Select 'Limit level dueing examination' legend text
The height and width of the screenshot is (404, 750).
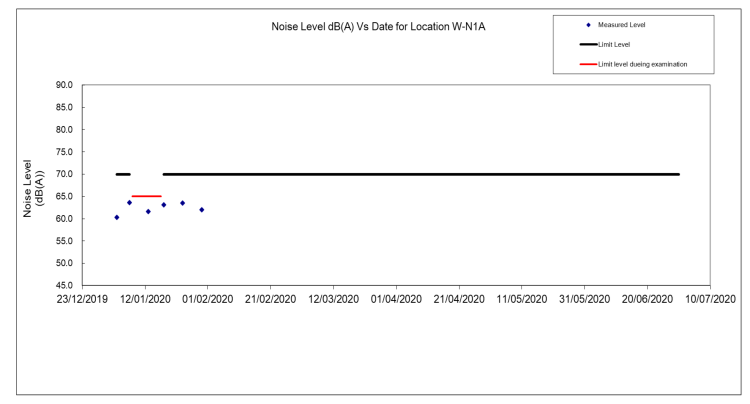tap(649, 65)
